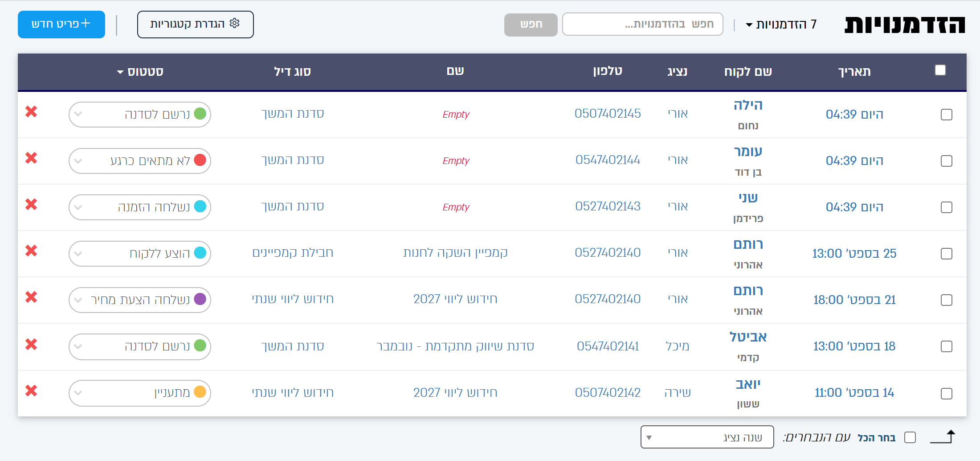Enable the בחר הכל checkbox below the table
This screenshot has height=461, width=980.
(910, 437)
